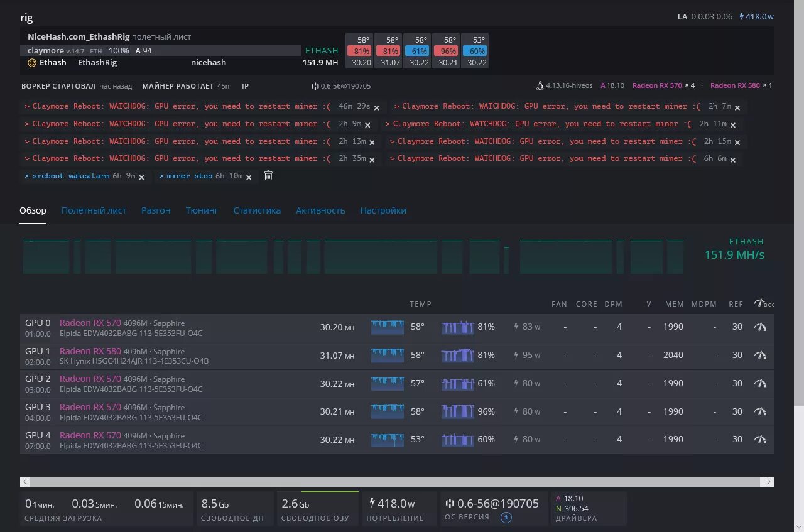Click GPU 1 memory clock value 2040
804x532 pixels.
(673, 355)
